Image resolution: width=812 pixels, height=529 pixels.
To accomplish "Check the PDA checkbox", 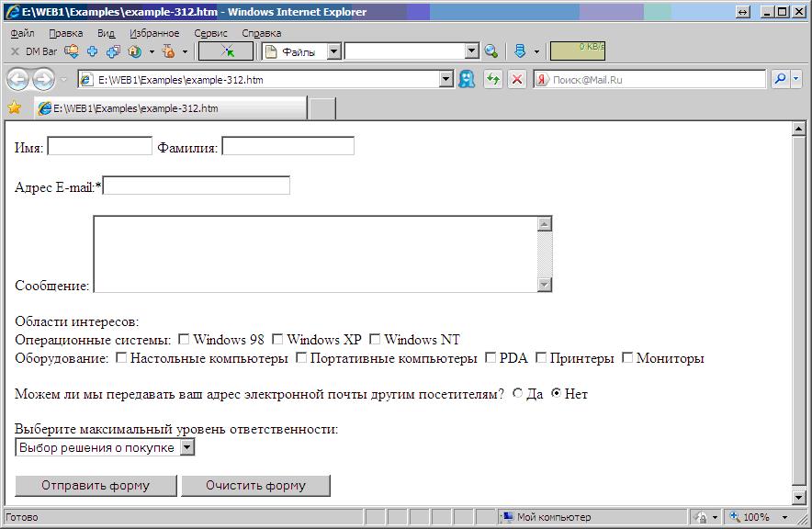I will 490,357.
